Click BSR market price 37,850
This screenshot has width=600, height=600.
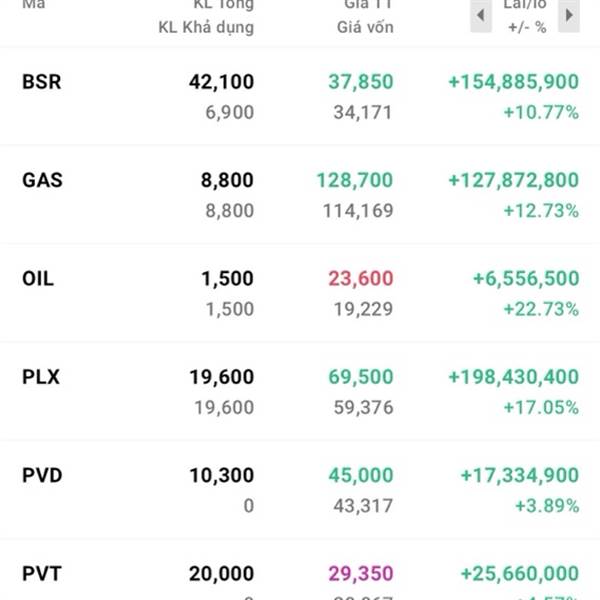point(360,82)
